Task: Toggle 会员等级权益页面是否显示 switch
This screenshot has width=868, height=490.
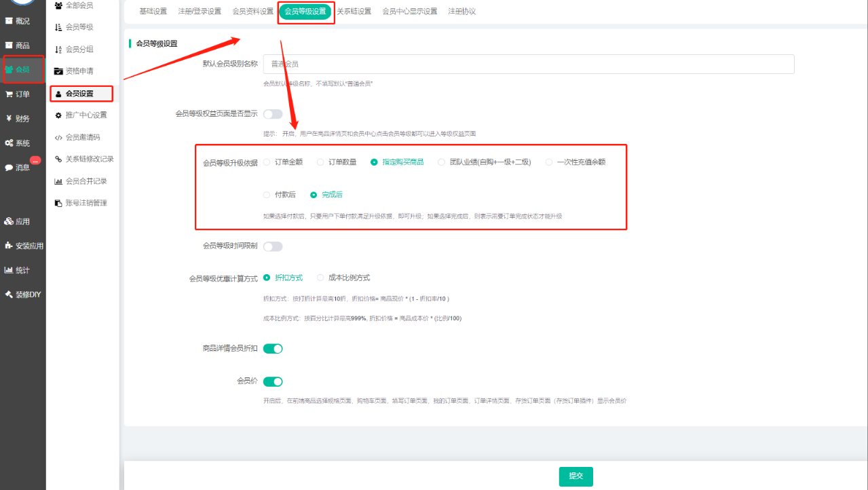Action: (x=273, y=114)
